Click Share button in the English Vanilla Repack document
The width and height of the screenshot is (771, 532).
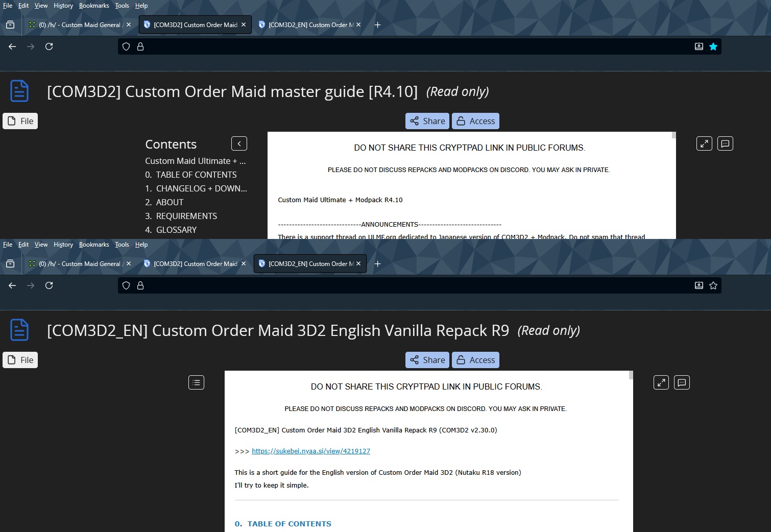(x=427, y=360)
